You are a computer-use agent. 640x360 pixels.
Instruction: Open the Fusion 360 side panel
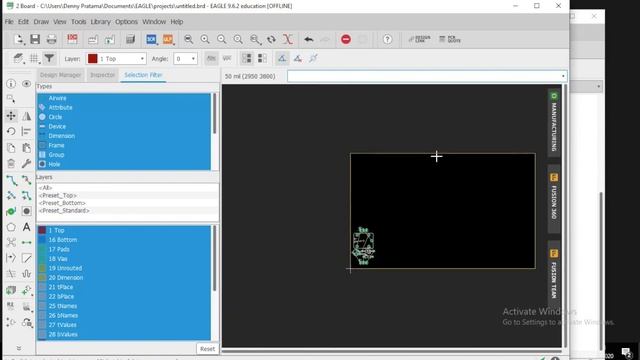click(x=554, y=198)
